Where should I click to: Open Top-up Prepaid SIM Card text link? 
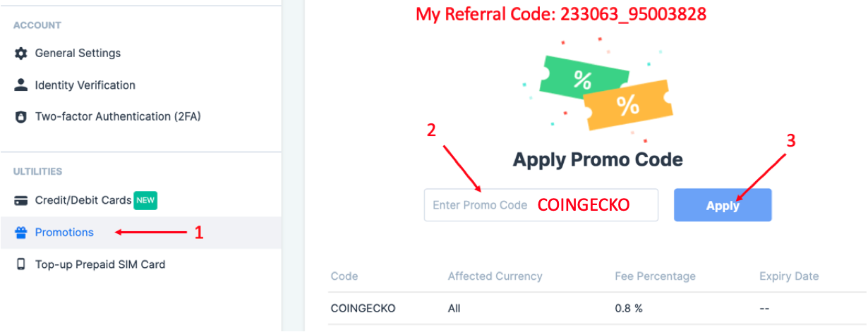(x=100, y=265)
